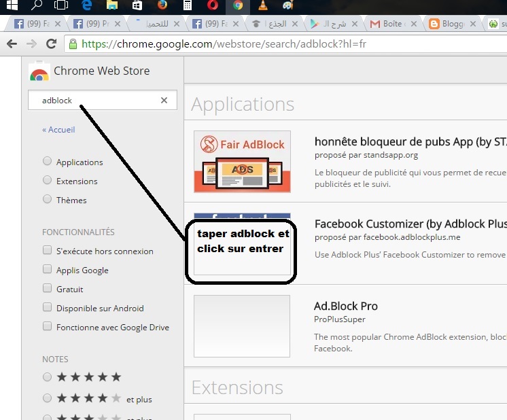Open the Calculator taskbar icon
Screen dimensions: 507x420
188,5
